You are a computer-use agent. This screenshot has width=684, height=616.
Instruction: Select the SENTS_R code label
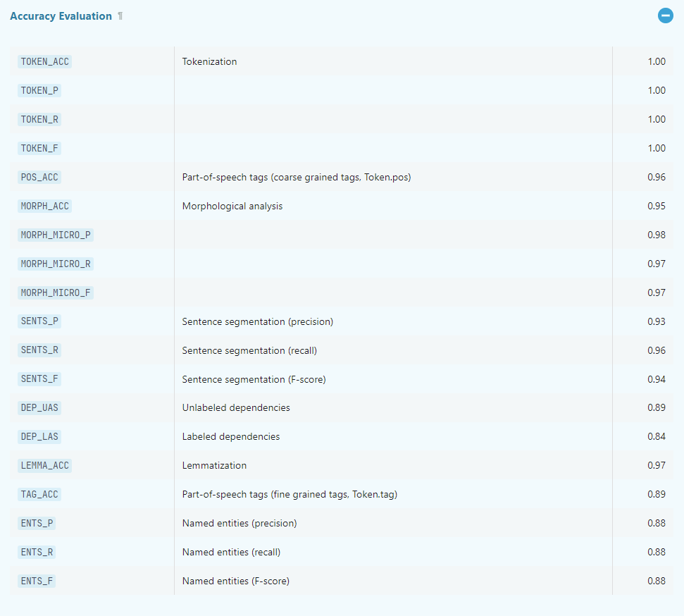click(39, 350)
